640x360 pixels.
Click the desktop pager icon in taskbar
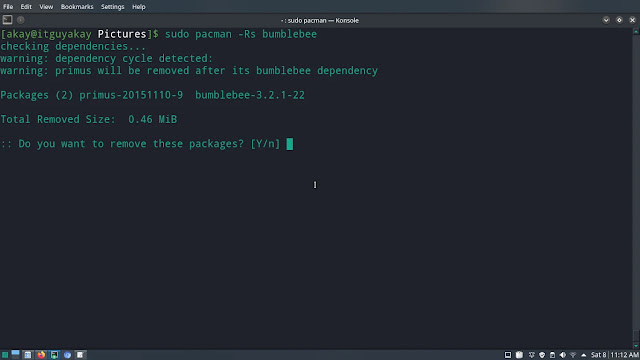[15, 354]
